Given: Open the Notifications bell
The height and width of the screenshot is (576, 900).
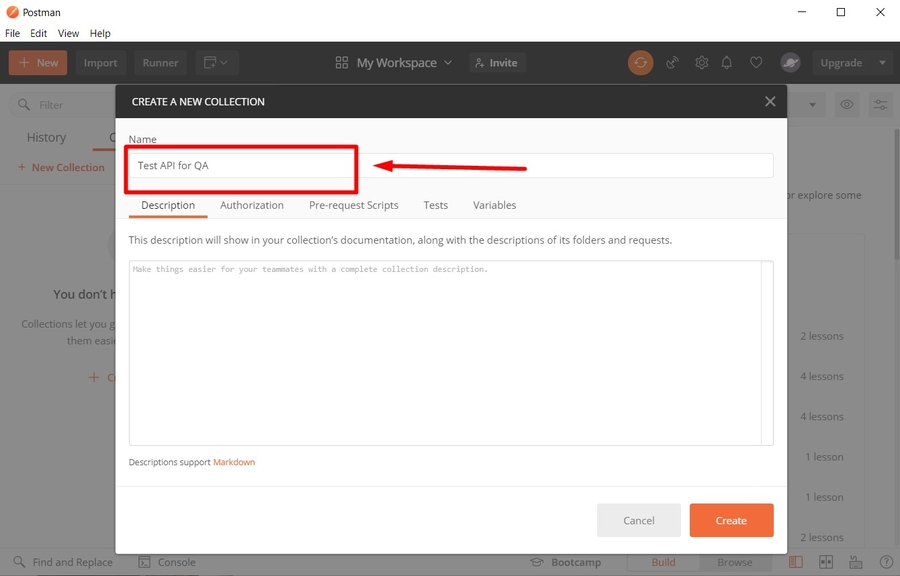Looking at the screenshot, I should [x=727, y=62].
